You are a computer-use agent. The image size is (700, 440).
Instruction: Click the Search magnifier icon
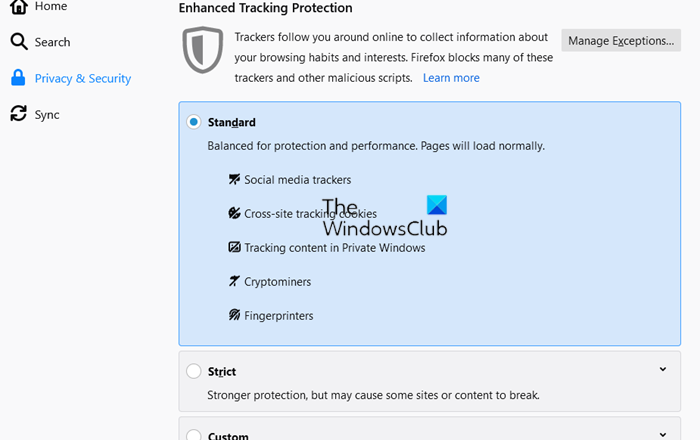point(18,42)
